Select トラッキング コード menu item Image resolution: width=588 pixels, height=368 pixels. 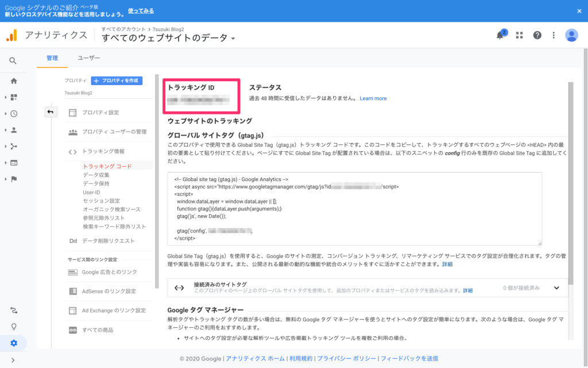pos(107,166)
